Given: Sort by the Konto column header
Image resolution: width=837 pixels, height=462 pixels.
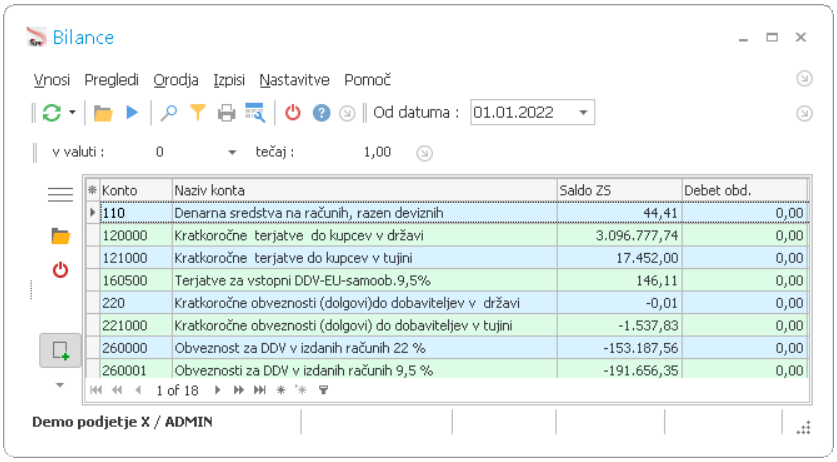Looking at the screenshot, I should point(136,190).
